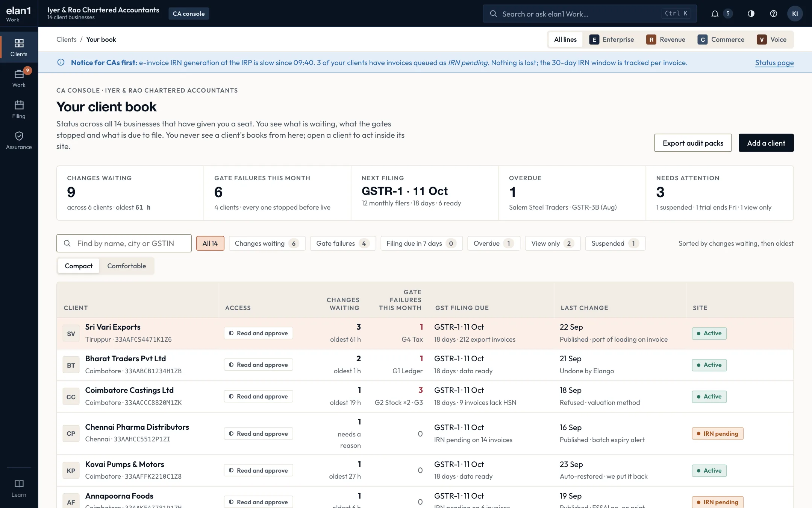Click the CP avatar for Chennai Pharma
The image size is (812, 508).
coord(71,433)
